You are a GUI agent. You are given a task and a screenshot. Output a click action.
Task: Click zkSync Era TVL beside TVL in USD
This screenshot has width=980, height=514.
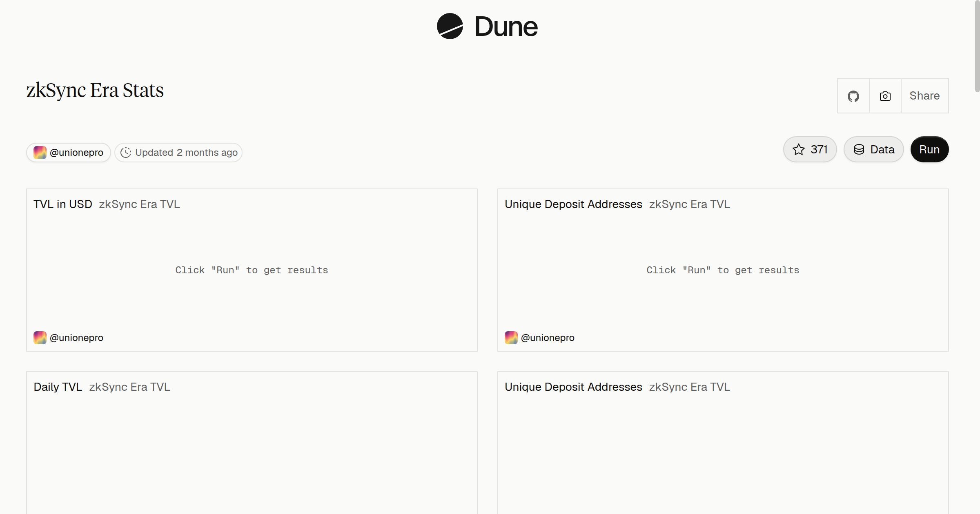tap(139, 204)
